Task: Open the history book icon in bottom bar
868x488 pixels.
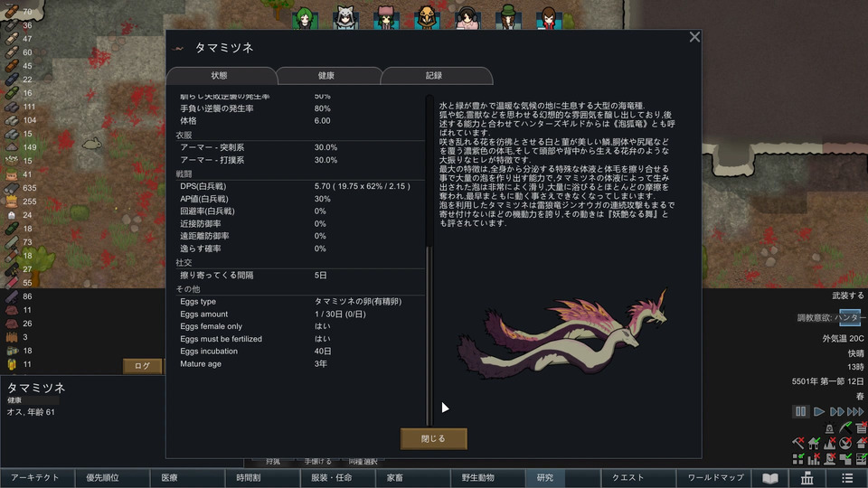Action: point(770,478)
